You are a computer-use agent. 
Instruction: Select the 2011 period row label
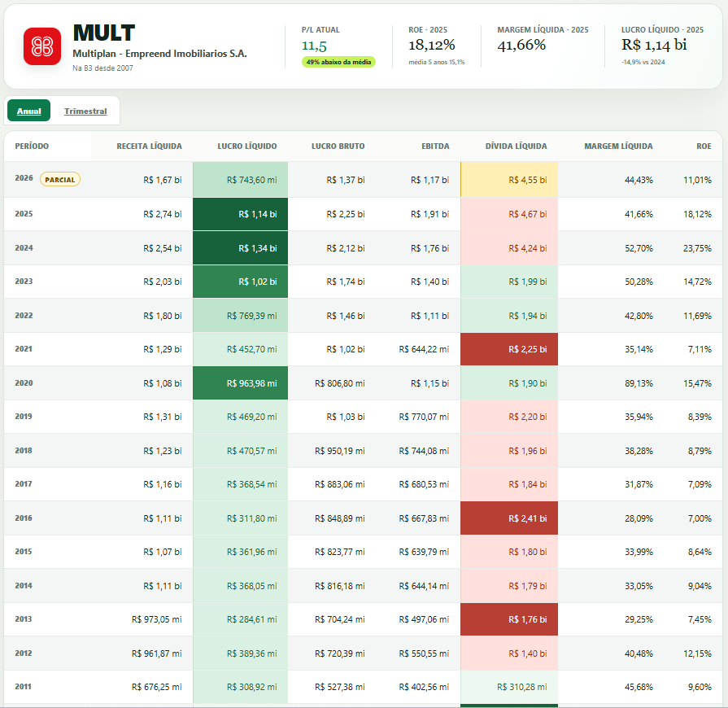pyautogui.click(x=23, y=687)
